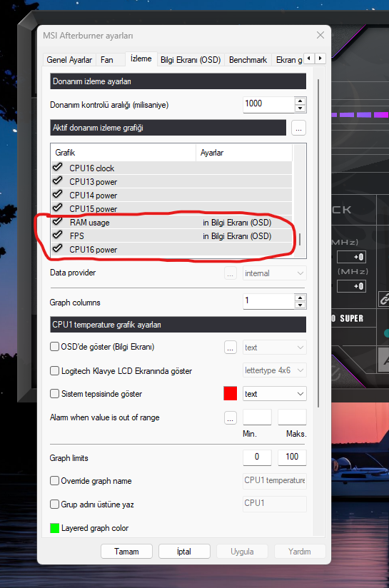Click the graph list scrollbar thumb

pyautogui.click(x=299, y=239)
